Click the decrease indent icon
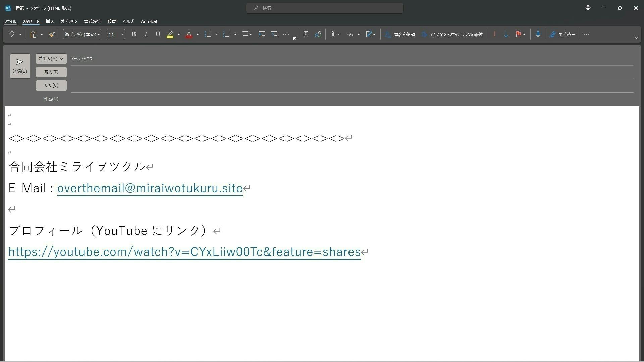The image size is (644, 362). pos(262,34)
